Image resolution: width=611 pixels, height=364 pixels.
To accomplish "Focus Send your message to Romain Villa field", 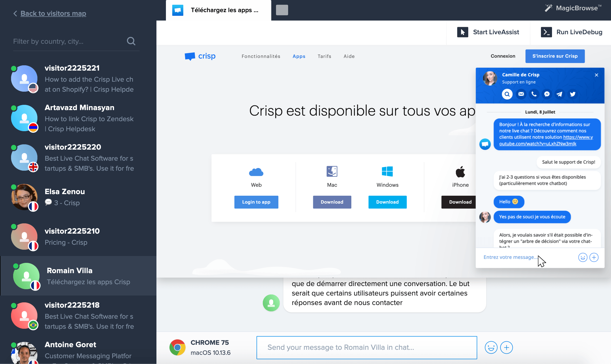I will pos(367,347).
